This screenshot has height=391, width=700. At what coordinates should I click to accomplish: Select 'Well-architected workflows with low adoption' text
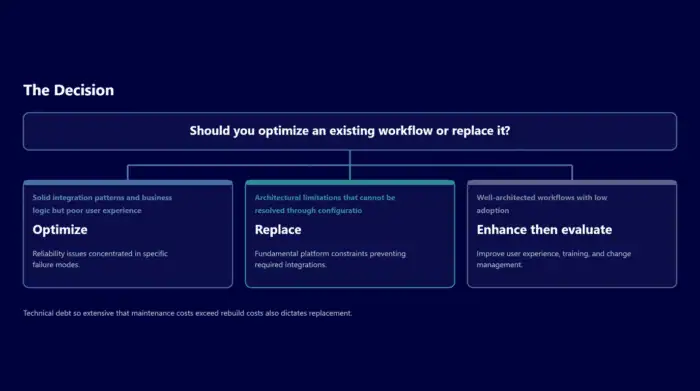pyautogui.click(x=542, y=204)
